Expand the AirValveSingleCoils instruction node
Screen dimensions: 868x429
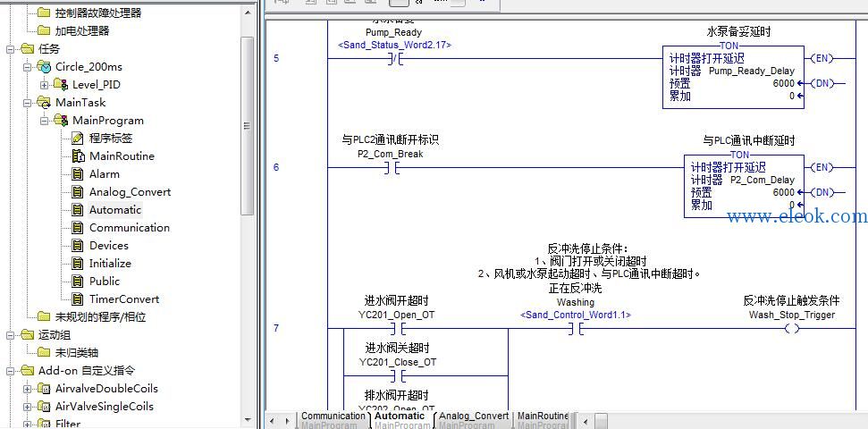pos(27,406)
